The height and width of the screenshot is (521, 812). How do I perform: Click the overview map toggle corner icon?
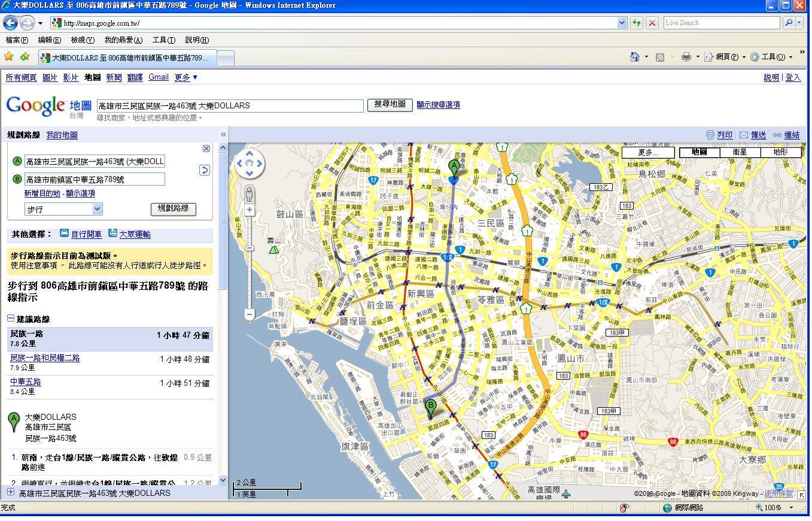coord(801,495)
